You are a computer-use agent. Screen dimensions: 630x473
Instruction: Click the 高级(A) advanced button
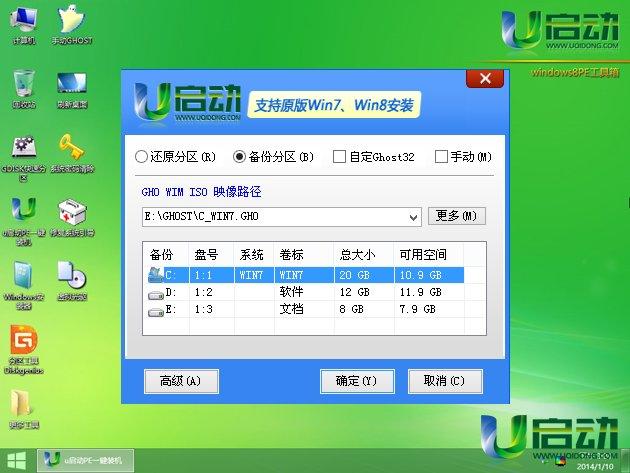[x=181, y=381]
